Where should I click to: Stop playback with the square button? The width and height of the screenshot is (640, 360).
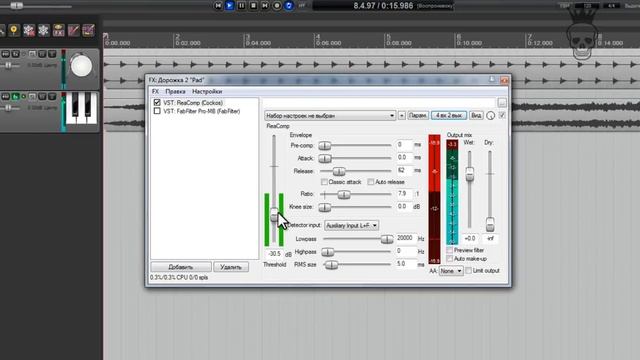253,6
